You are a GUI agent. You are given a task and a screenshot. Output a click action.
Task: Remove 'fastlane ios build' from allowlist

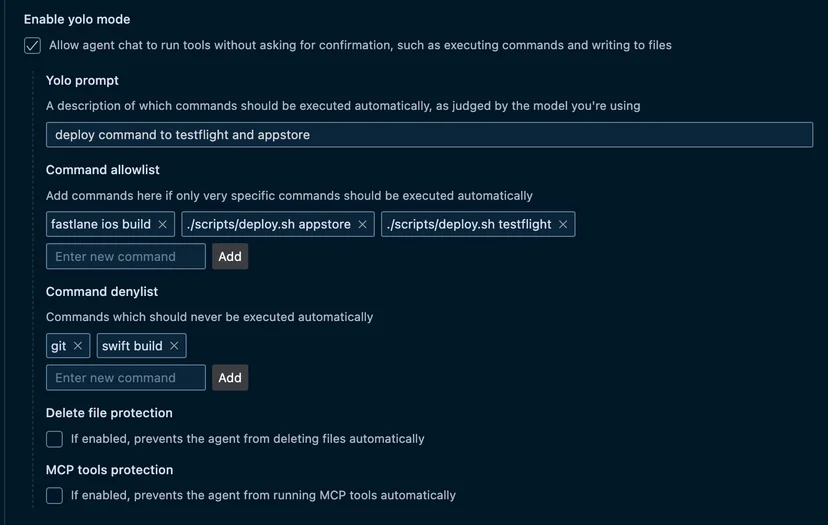coord(163,224)
